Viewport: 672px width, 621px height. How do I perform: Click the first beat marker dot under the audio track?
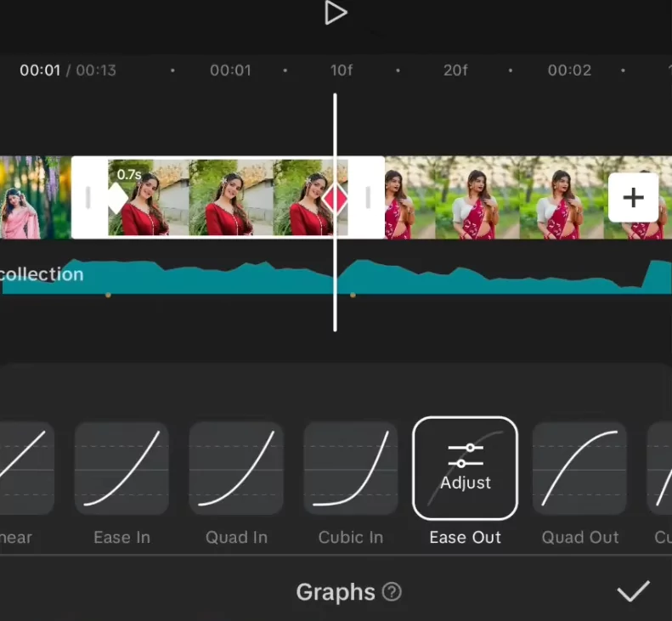(108, 295)
